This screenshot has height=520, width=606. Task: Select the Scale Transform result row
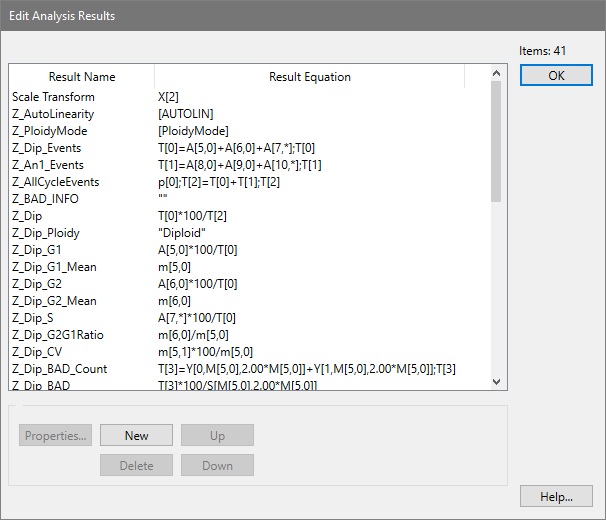(x=53, y=97)
